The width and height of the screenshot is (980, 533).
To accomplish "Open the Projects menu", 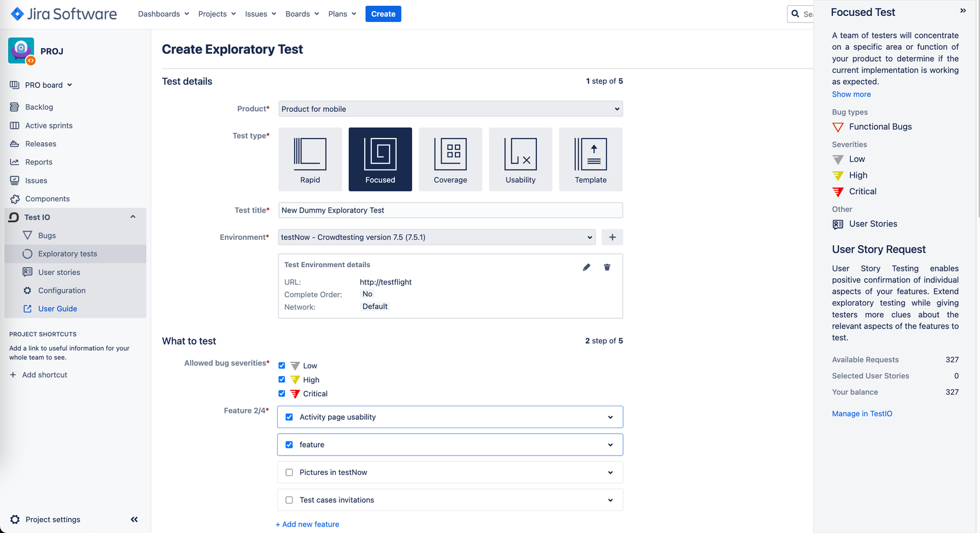I will coord(217,14).
